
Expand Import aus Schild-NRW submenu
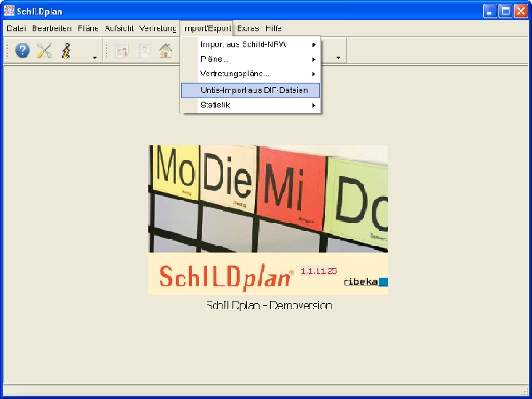[x=251, y=44]
